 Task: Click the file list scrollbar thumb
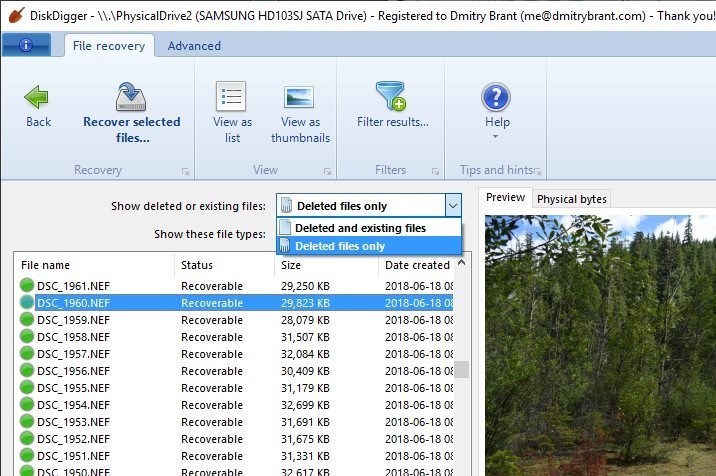[x=462, y=370]
